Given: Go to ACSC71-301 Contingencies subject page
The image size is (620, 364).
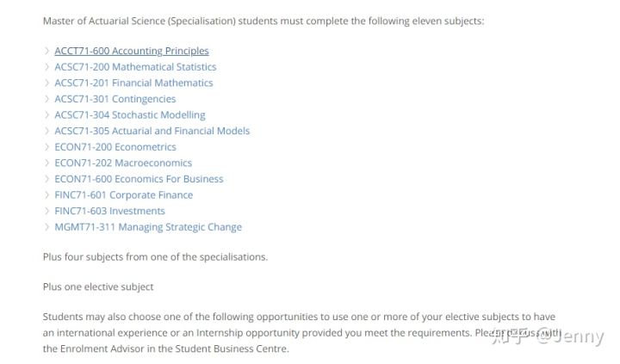Looking at the screenshot, I should [x=115, y=99].
